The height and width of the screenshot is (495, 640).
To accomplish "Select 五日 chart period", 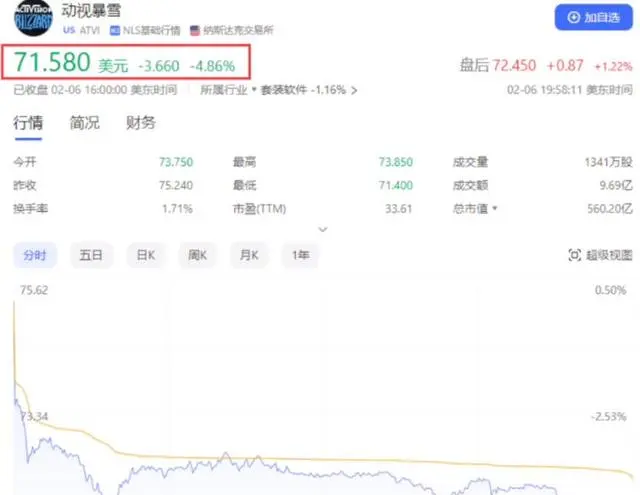I will (x=91, y=255).
